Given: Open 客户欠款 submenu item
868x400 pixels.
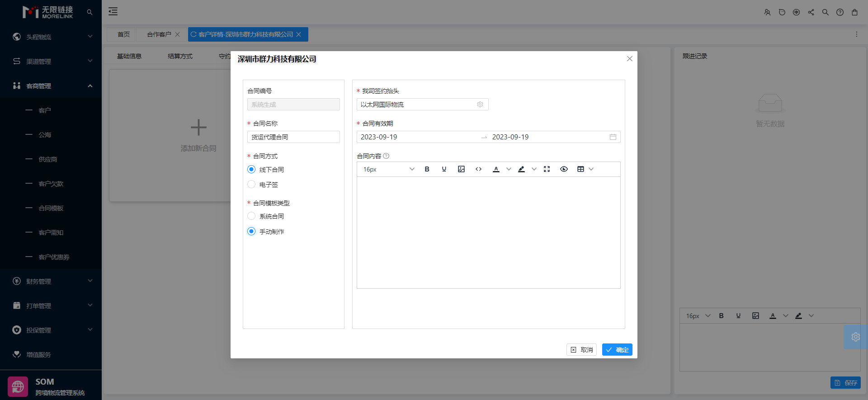Looking at the screenshot, I should pyautogui.click(x=51, y=183).
